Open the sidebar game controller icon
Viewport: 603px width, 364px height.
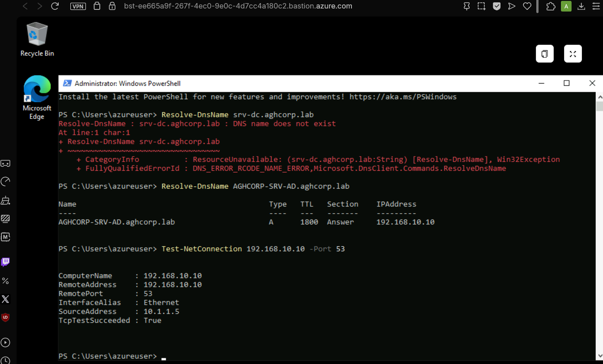5,164
